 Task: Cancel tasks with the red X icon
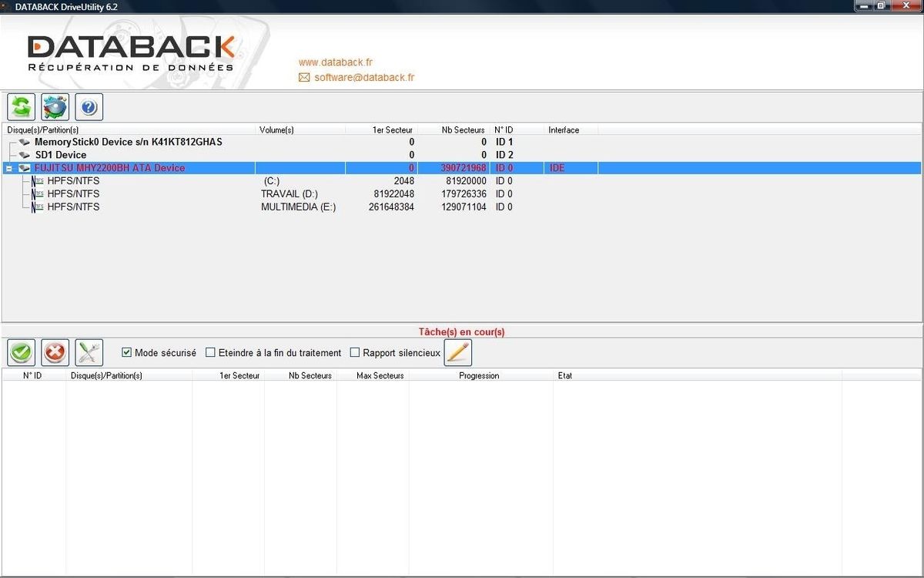(x=55, y=352)
